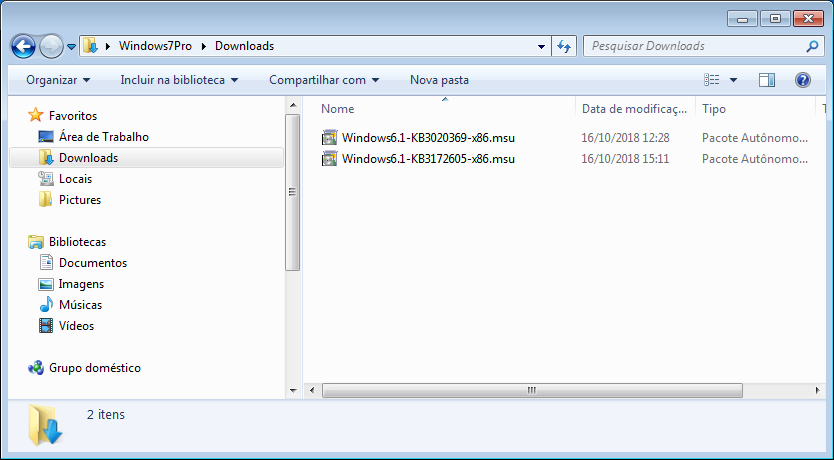The height and width of the screenshot is (460, 834).
Task: Click the 2 itens status text
Action: coord(106,415)
